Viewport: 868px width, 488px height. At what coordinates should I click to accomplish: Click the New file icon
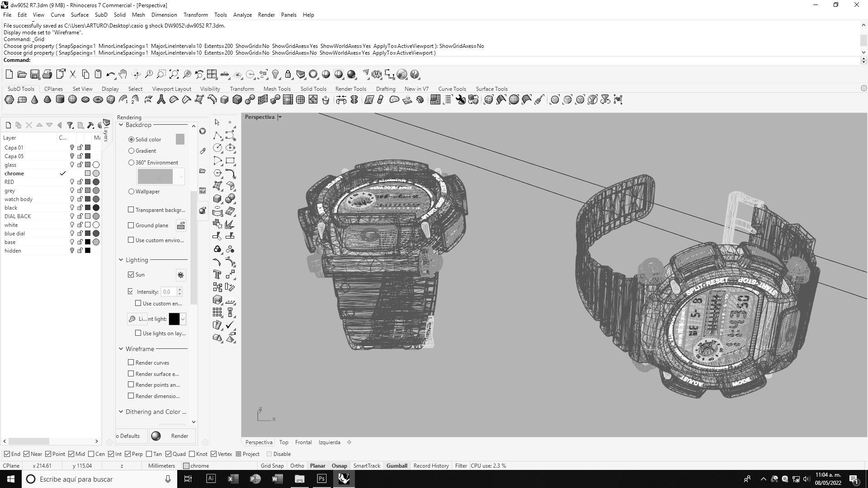(9, 75)
